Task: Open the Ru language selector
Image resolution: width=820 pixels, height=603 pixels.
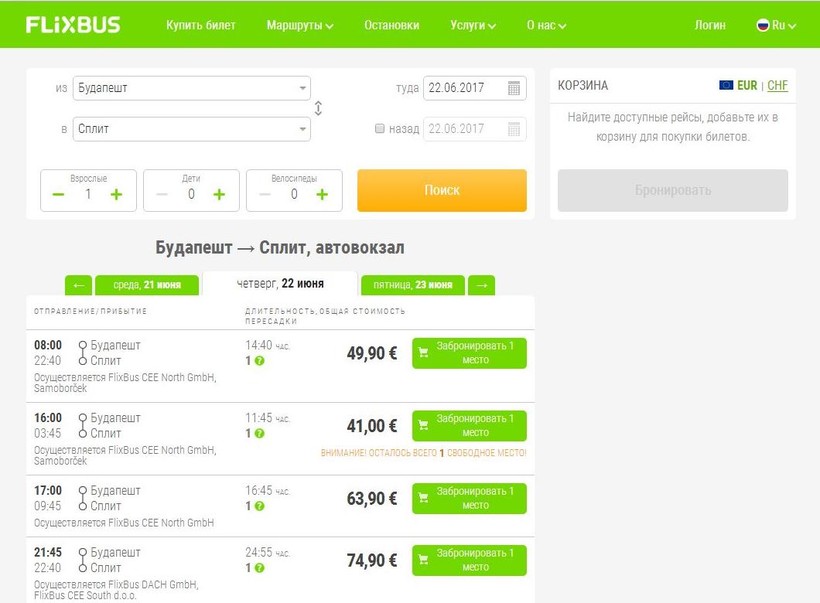Action: pos(777,25)
